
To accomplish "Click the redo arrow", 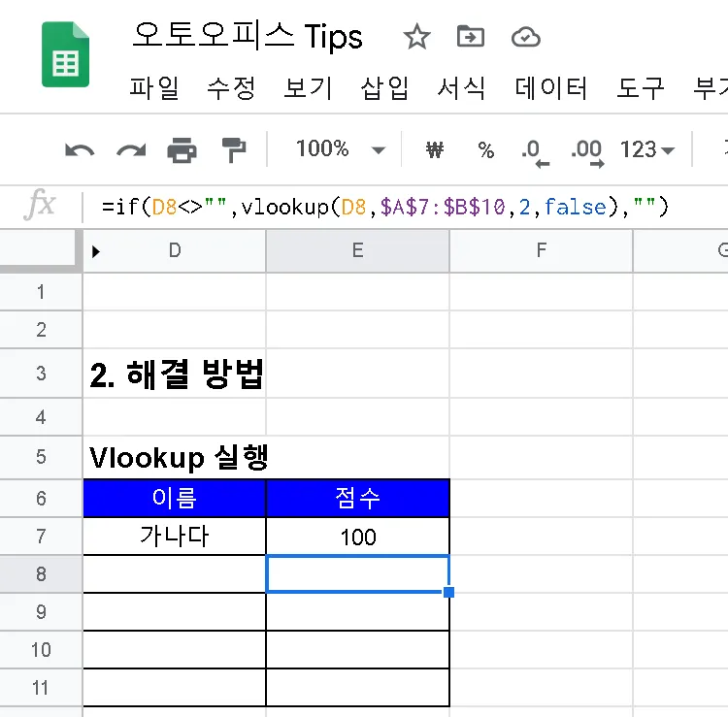I will (131, 149).
